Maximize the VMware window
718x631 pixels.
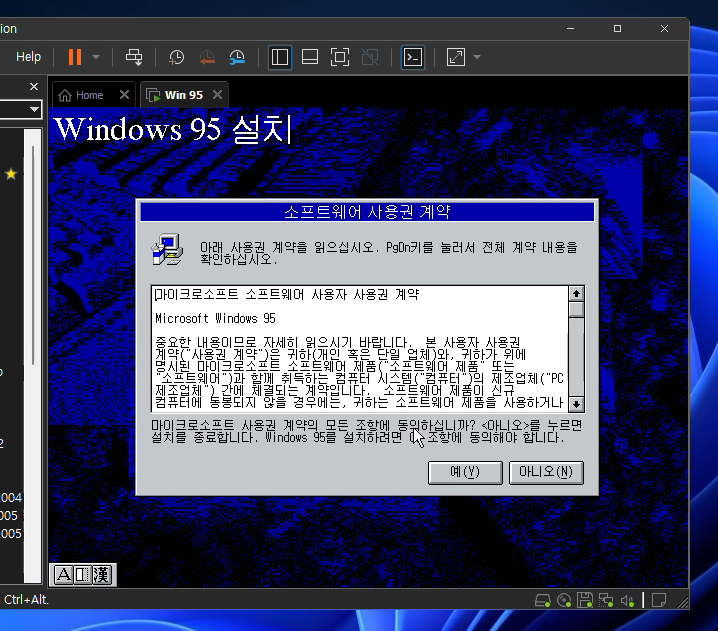(617, 28)
